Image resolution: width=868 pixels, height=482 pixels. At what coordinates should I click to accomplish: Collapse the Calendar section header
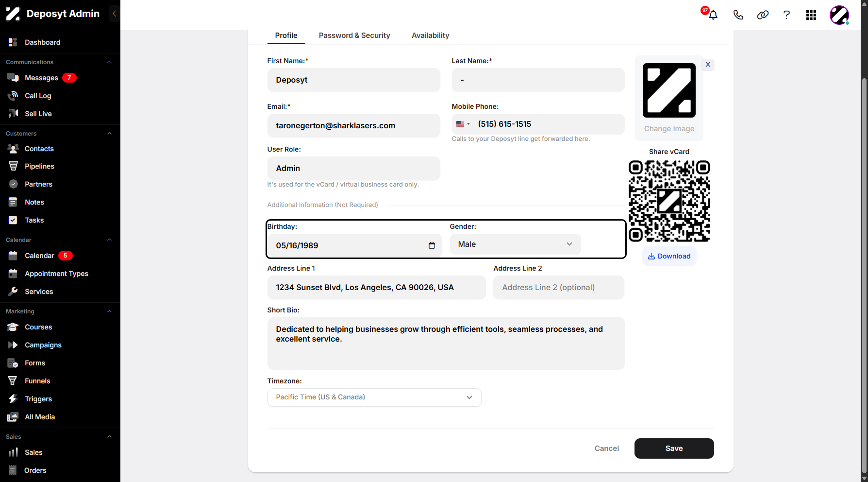[109, 240]
